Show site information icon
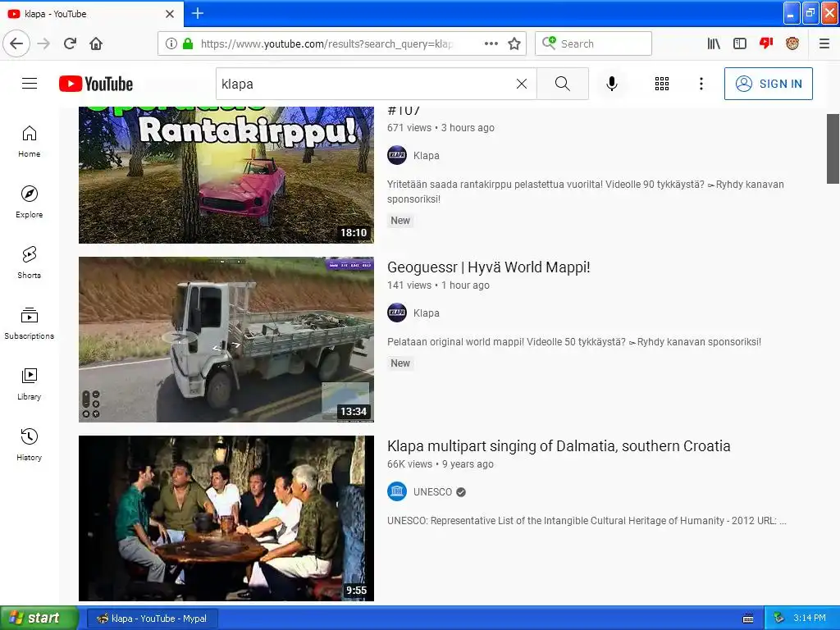 point(171,43)
